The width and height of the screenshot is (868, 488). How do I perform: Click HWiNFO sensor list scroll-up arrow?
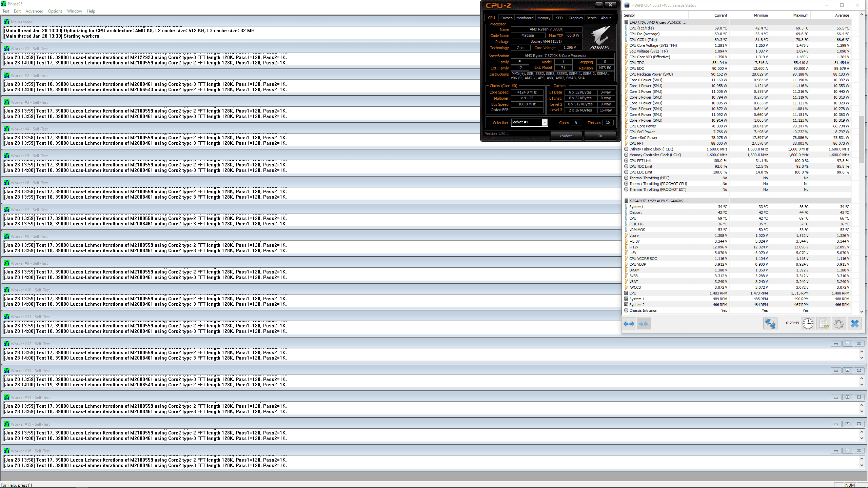(x=862, y=15)
